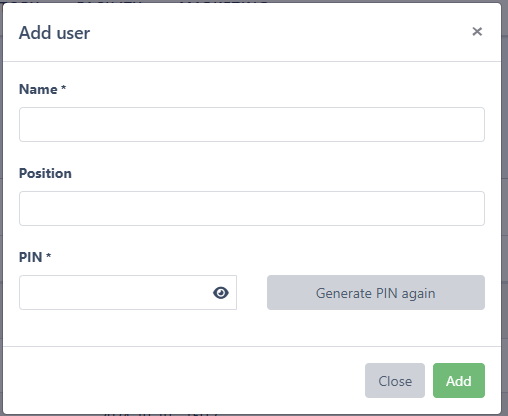508x416 pixels.
Task: Click the asterisk beside the Name label
Action: click(x=63, y=88)
